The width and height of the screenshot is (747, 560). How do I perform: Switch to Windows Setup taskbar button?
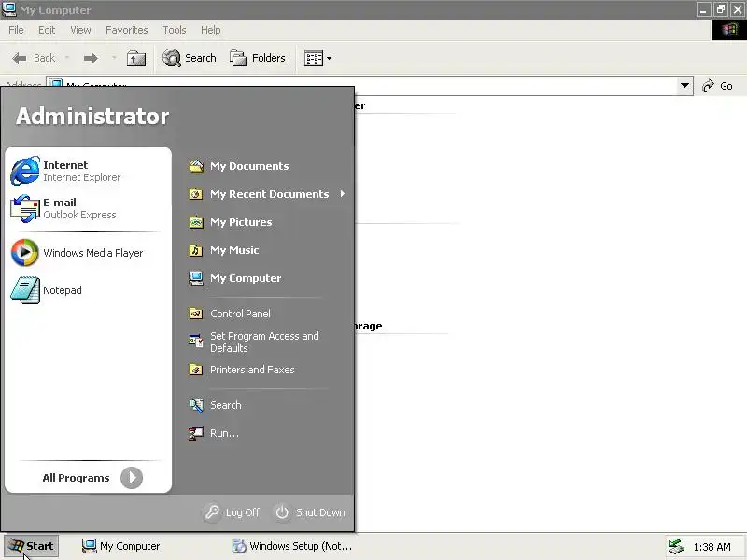point(292,546)
